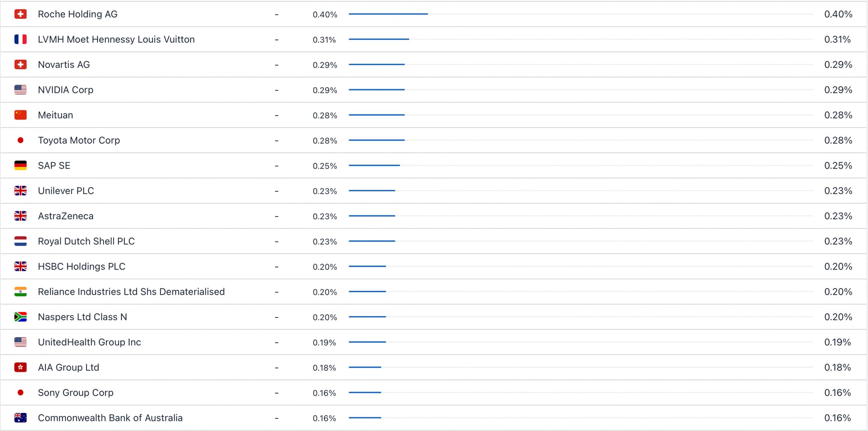Click the Swiss flag beside Roche Holding AG

click(20, 14)
